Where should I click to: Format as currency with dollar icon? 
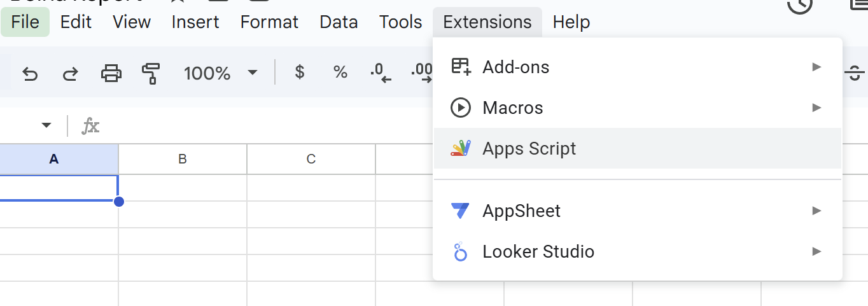pos(300,73)
